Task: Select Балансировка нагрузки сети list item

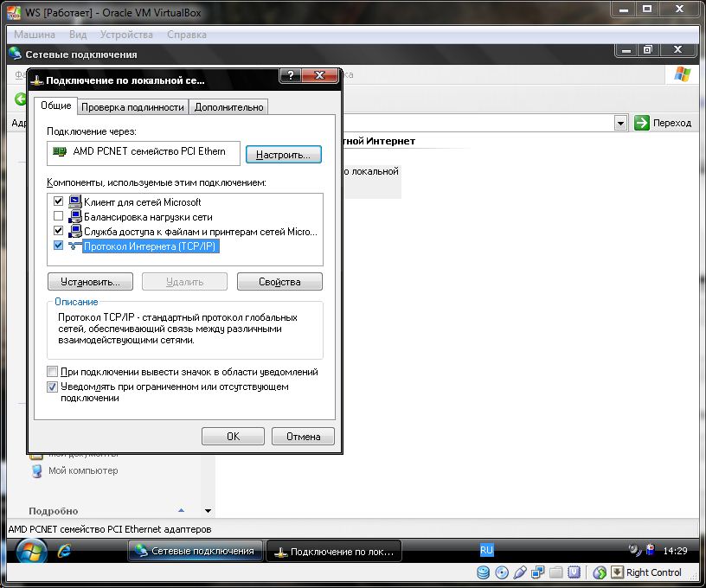Action: point(148,217)
